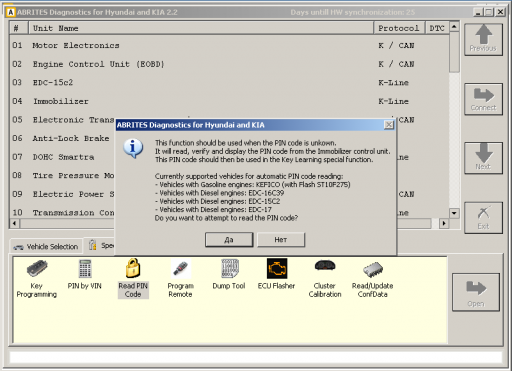The height and width of the screenshot is (371, 512).
Task: Click the Open button
Action: point(476,292)
